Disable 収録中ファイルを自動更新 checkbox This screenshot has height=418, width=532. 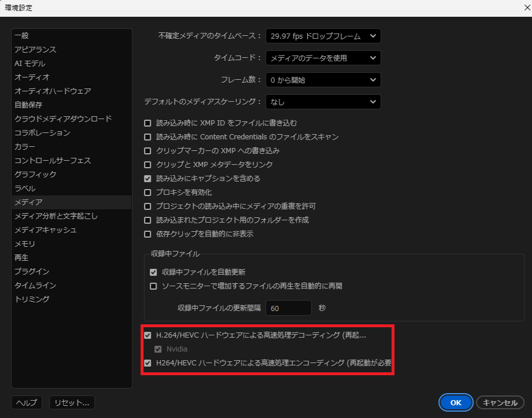(x=154, y=272)
